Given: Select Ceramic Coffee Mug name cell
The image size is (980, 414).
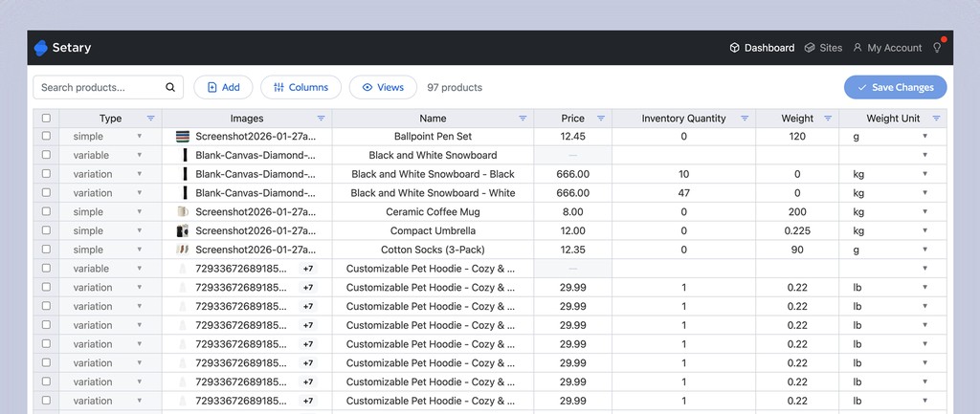Looking at the screenshot, I should click(x=433, y=211).
